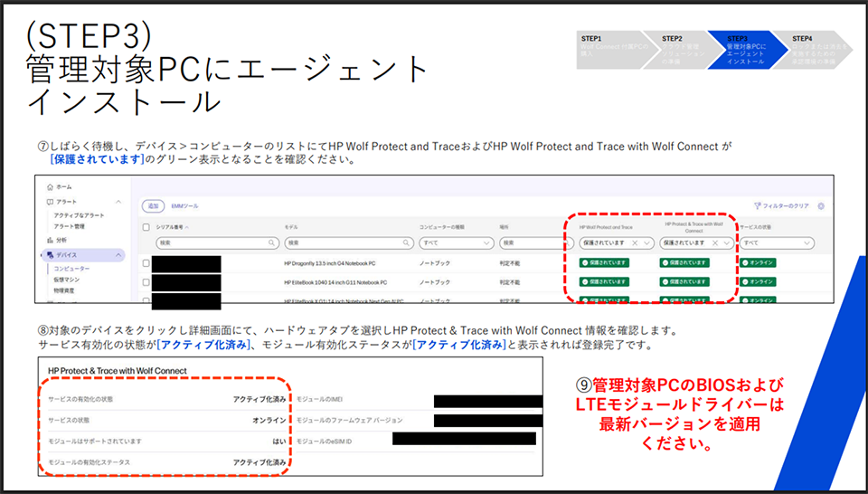Click オンライン status badge on Dragonfly row
Viewport: 868px width, 494px height.
(x=758, y=262)
